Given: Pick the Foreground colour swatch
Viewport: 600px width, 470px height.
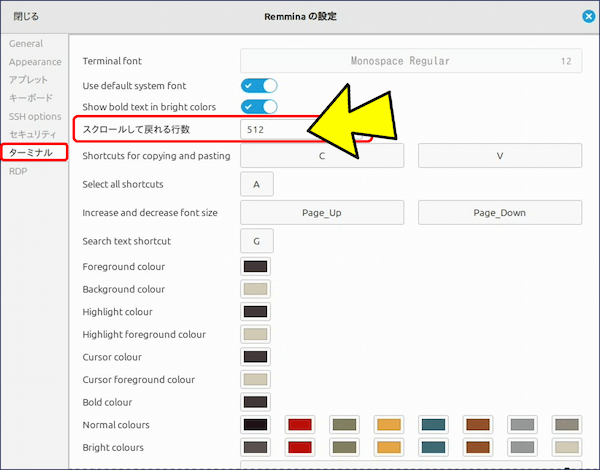Looking at the screenshot, I should click(256, 266).
